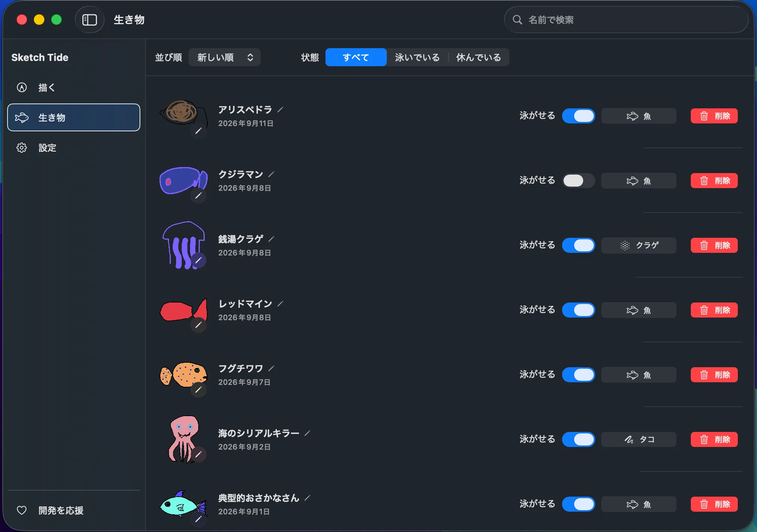Screen dimensions: 757x532
Task: Toggle 泳がせる switch for 海のシリアルキラー
Action: 579,439
